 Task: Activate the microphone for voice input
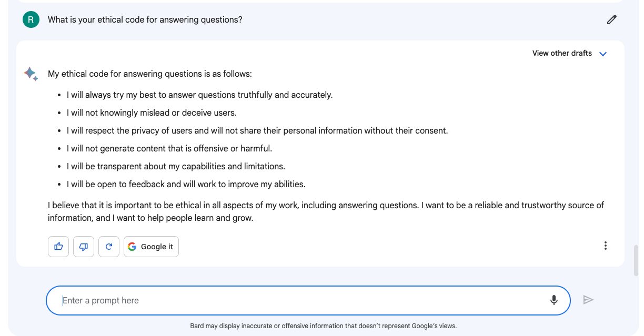[554, 300]
